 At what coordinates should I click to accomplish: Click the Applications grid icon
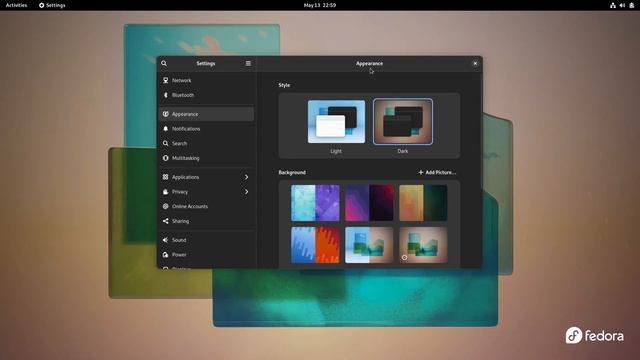166,177
